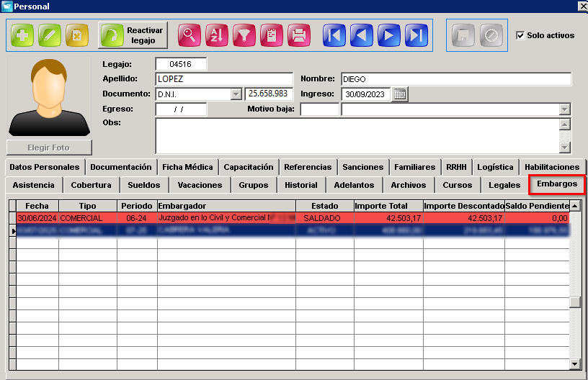Open the Ficha Médica tab

[187, 167]
